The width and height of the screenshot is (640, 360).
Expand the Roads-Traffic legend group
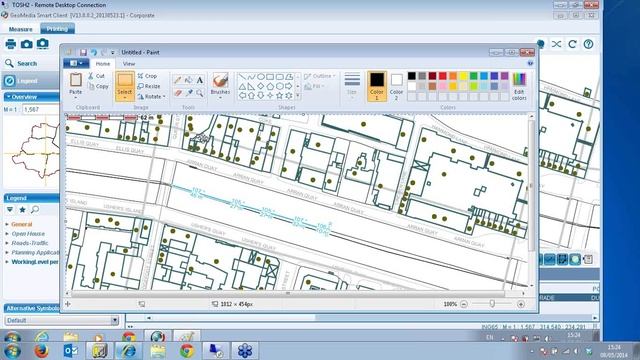pyautogui.click(x=7, y=243)
